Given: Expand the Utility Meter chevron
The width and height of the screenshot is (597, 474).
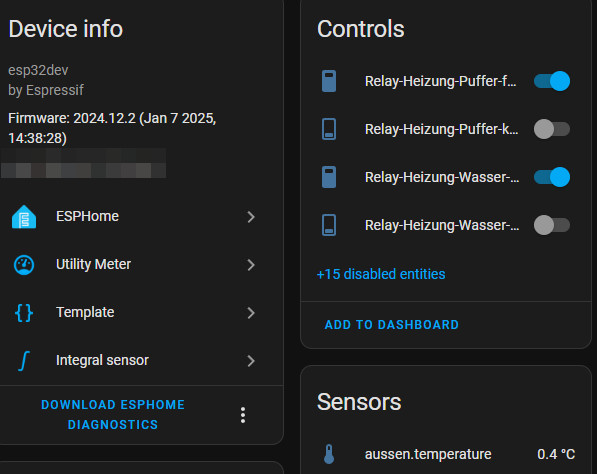Looking at the screenshot, I should point(251,265).
